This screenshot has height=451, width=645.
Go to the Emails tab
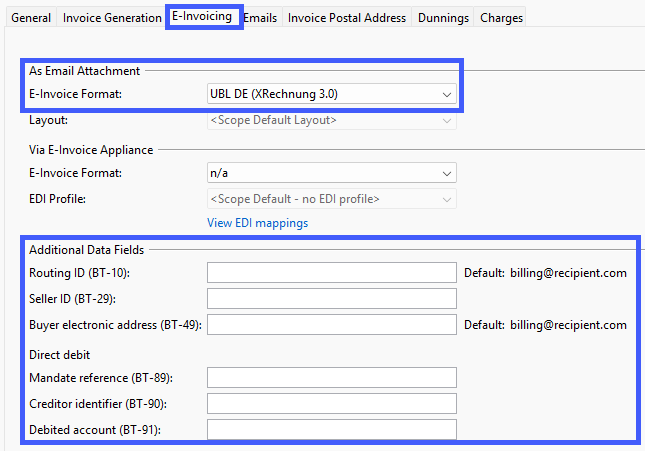(260, 18)
